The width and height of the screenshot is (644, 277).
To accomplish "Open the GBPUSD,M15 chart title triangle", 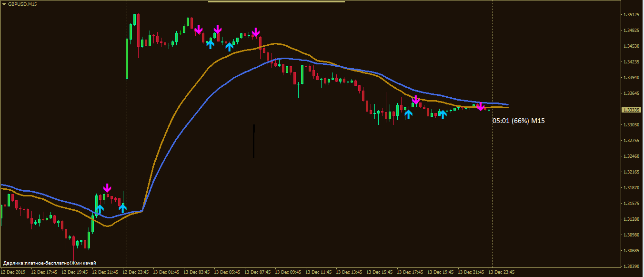I will tap(4, 4).
